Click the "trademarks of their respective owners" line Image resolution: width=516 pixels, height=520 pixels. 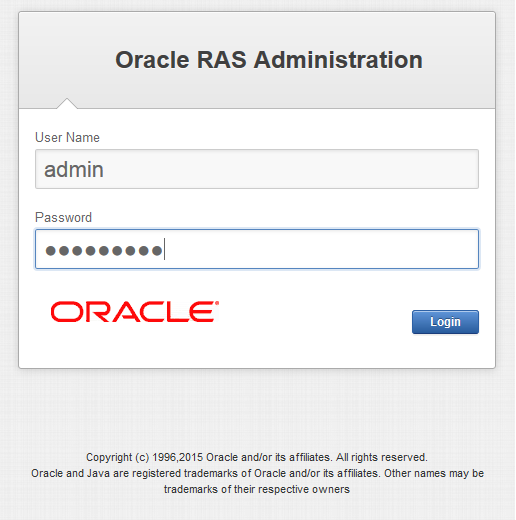pos(257,489)
